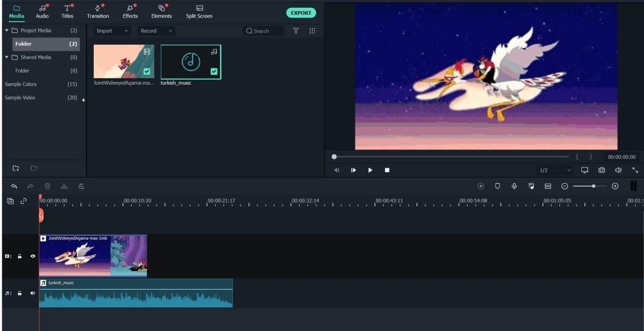Viewport: 644px width, 331px height.
Task: Open the preview display monitor settings
Action: coord(585,170)
